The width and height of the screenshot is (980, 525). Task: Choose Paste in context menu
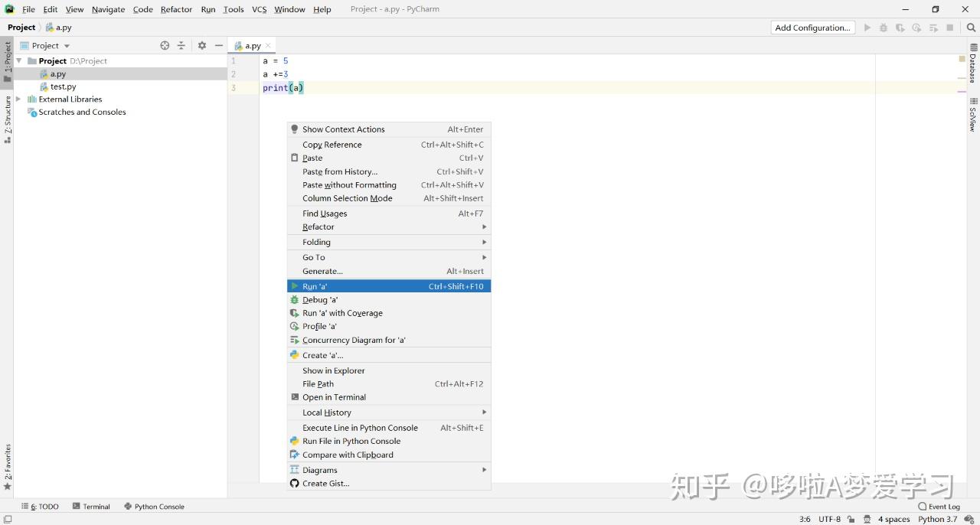(389, 158)
